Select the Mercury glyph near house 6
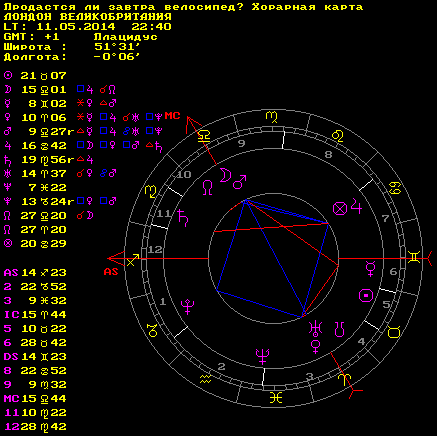This screenshot has height=436, width=437. tap(370, 269)
